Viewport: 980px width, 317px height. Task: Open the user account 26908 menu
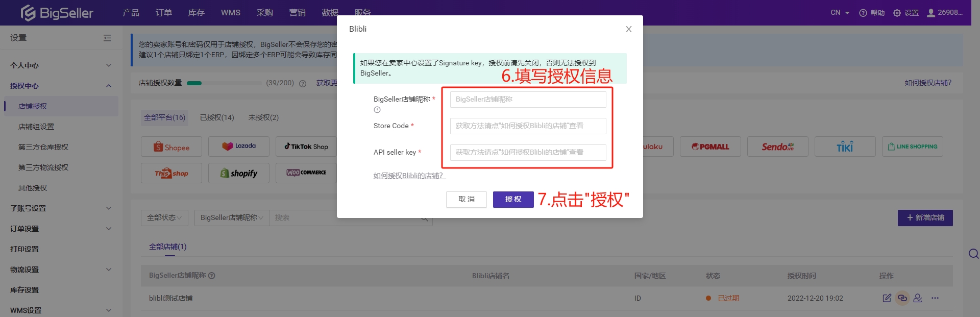945,13
